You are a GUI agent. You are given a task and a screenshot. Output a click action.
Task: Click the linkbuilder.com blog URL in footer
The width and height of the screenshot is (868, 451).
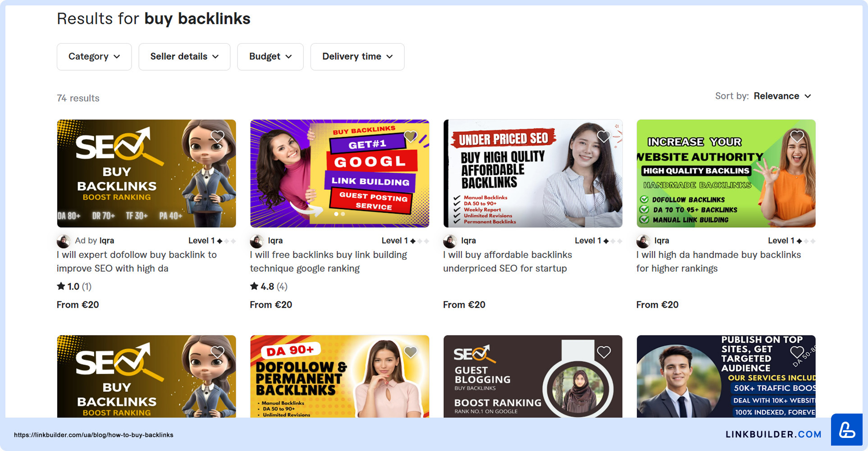click(x=94, y=435)
